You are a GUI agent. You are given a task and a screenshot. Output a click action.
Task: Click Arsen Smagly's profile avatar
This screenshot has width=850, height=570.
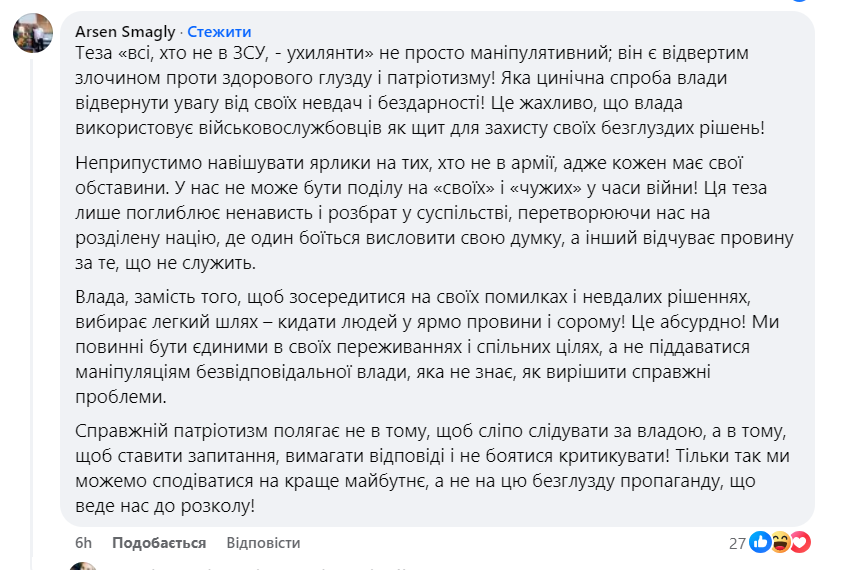tap(33, 33)
